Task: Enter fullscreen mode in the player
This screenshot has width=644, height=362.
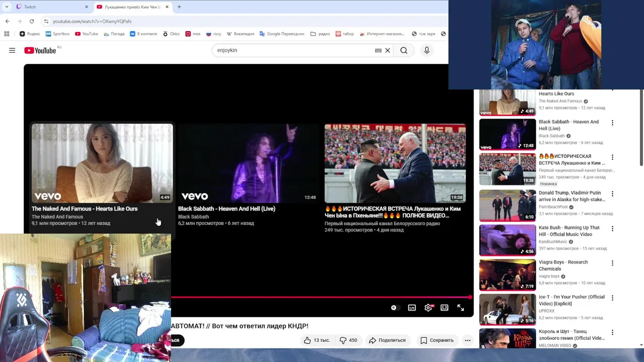Action: tap(460, 308)
